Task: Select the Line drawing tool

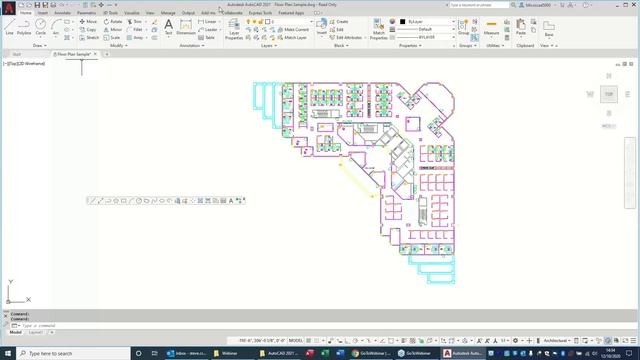Action: tap(9, 27)
